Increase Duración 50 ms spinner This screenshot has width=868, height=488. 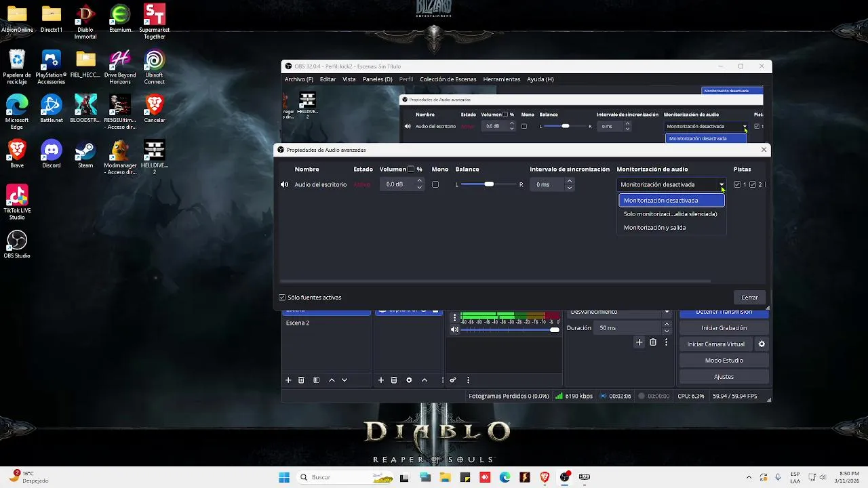667,325
